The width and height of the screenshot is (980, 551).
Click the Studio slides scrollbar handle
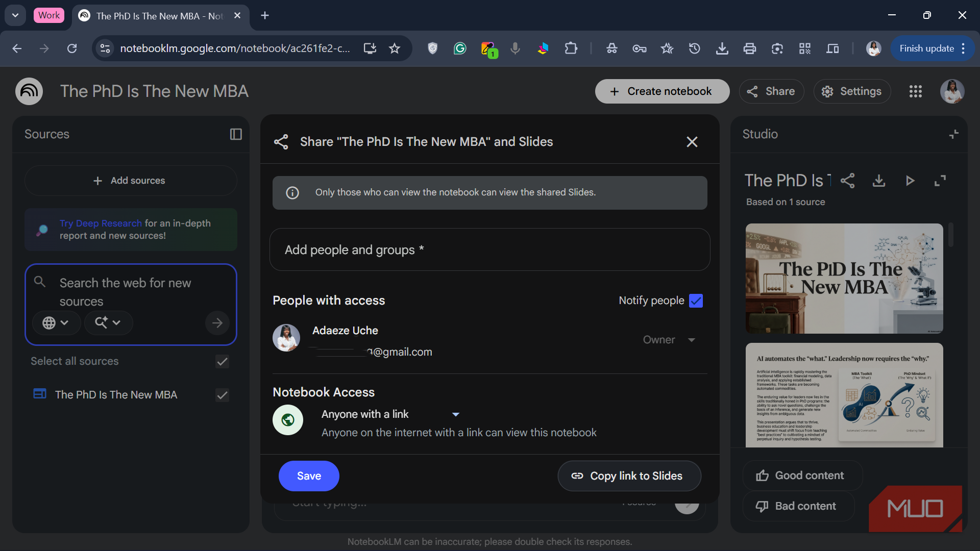[950, 235]
